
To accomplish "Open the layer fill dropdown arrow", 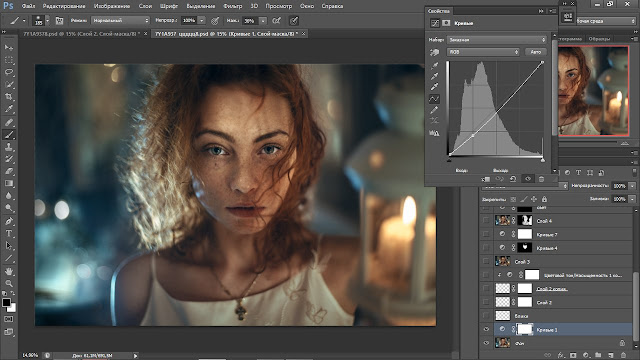I will click(x=632, y=199).
